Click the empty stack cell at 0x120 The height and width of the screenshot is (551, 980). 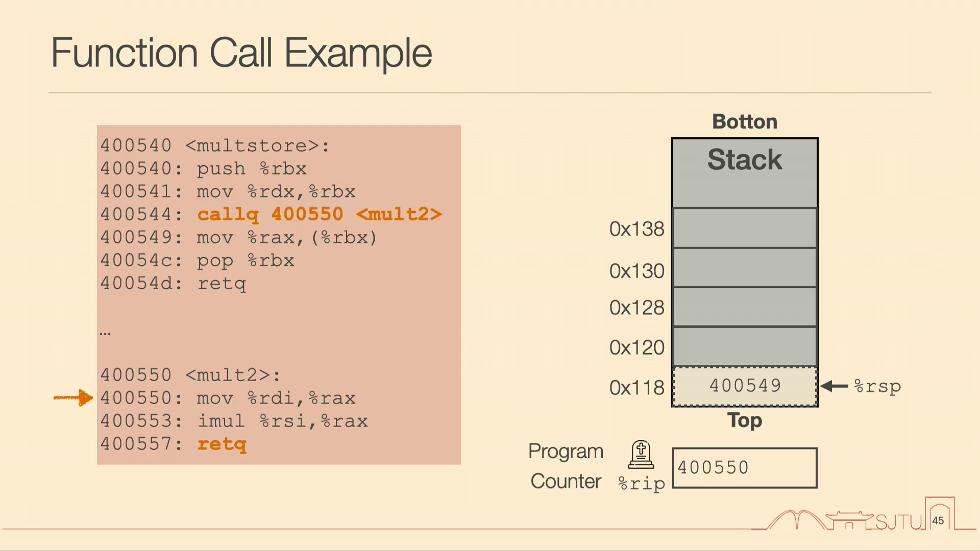(x=745, y=347)
